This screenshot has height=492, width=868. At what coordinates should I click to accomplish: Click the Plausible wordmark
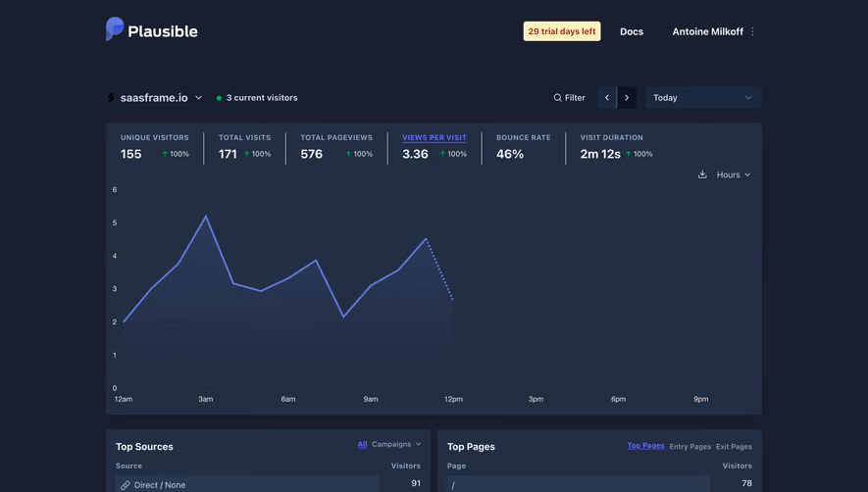(163, 31)
